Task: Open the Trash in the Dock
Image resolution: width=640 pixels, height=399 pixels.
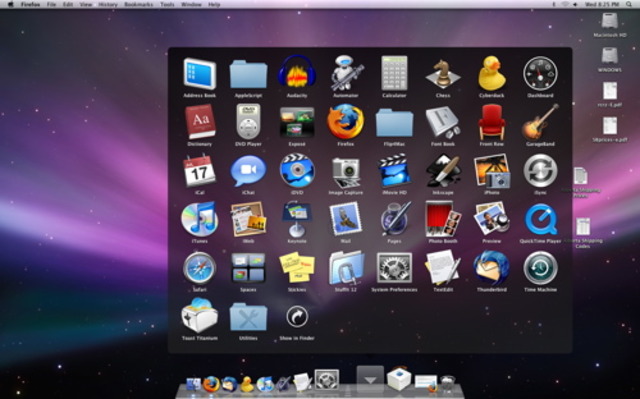Action: pos(448,383)
